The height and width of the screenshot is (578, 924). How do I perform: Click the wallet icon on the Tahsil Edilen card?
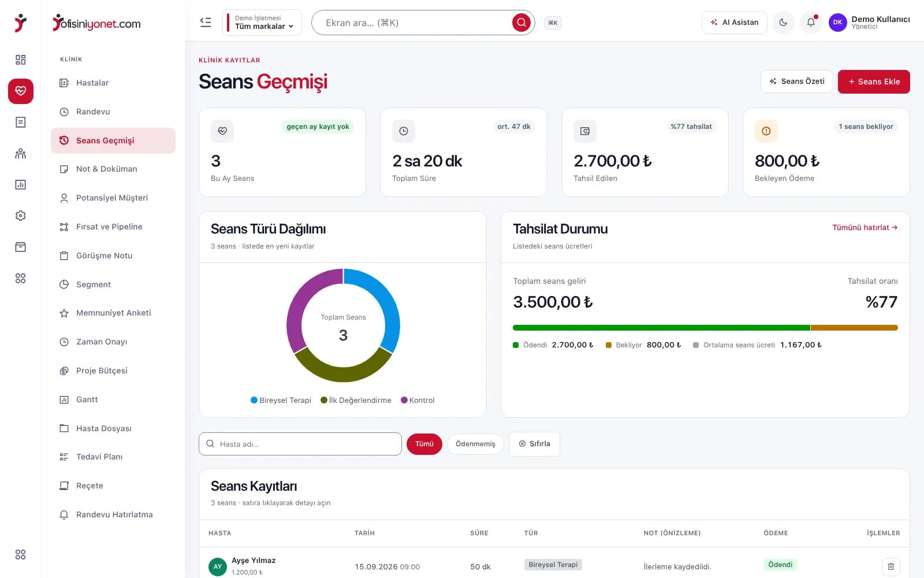[585, 131]
